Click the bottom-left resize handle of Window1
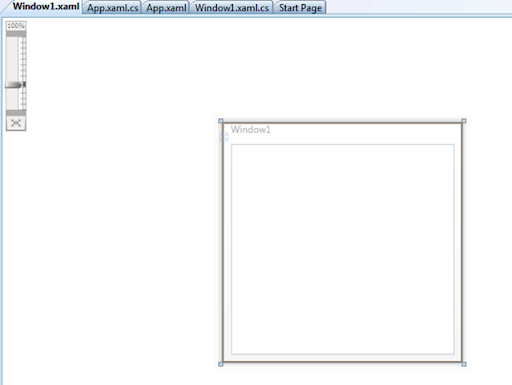 click(221, 364)
